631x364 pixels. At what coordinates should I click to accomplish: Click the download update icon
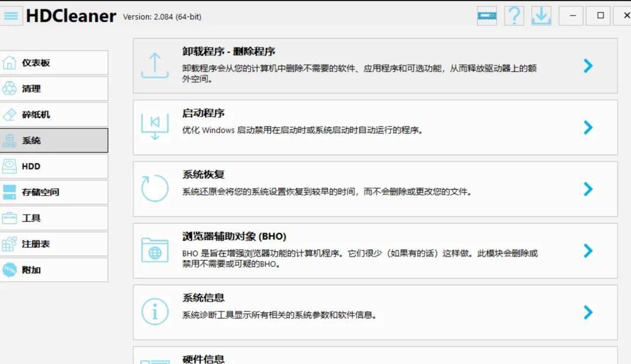pos(541,16)
